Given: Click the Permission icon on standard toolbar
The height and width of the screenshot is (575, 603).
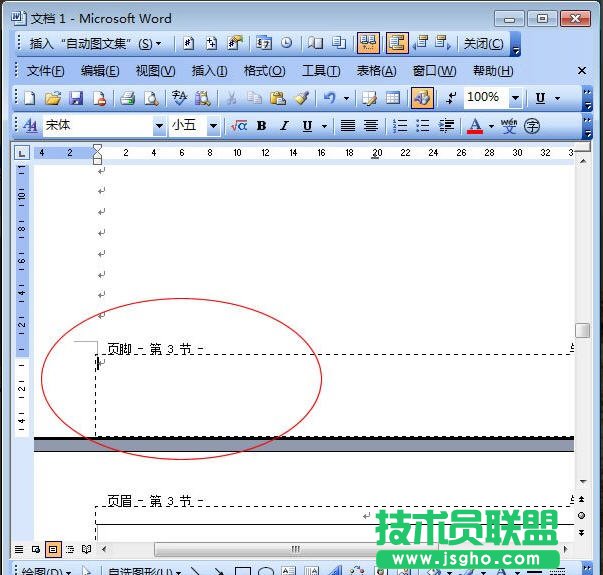Looking at the screenshot, I should pyautogui.click(x=99, y=98).
